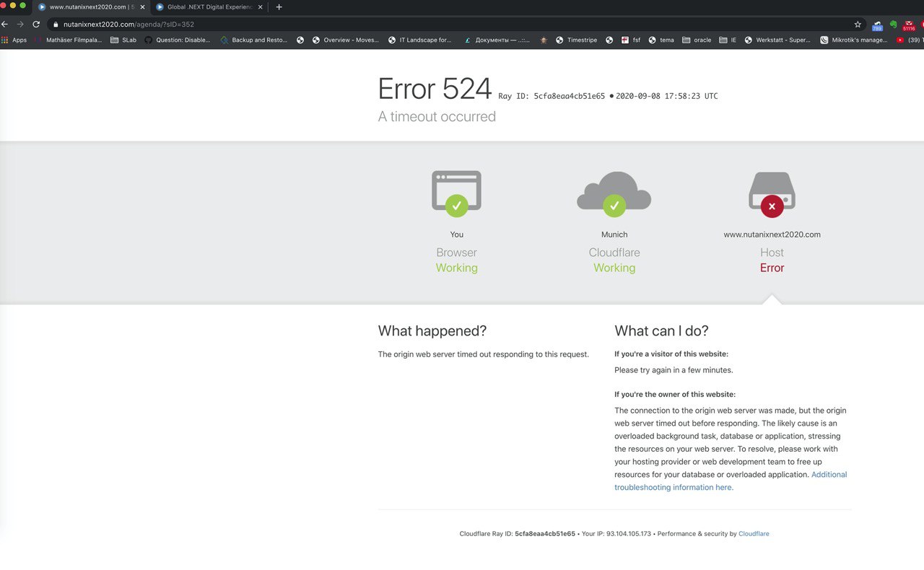Switch to Global .NEXT Digital Experience tab
The height and width of the screenshot is (570, 924).
click(x=209, y=6)
